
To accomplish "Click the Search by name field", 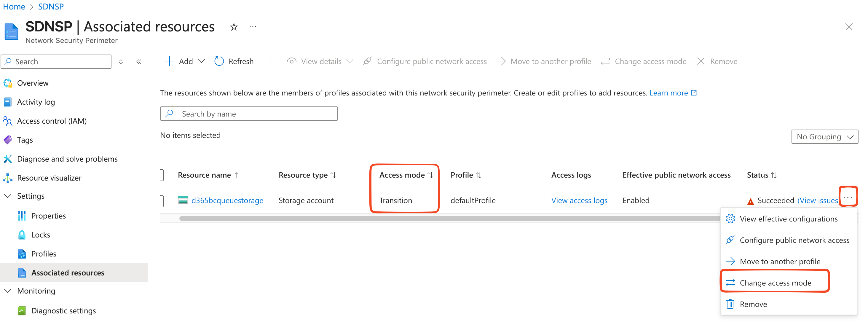I will [249, 114].
